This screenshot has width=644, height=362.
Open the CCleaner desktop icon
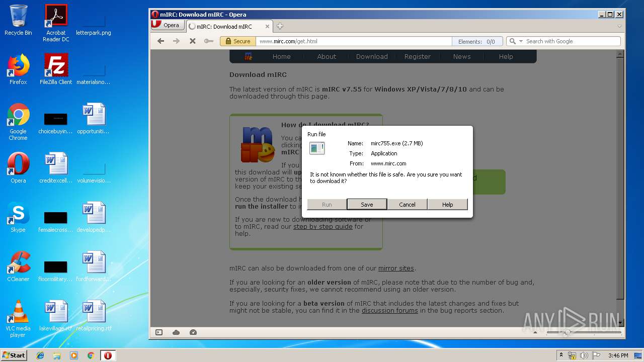(18, 266)
